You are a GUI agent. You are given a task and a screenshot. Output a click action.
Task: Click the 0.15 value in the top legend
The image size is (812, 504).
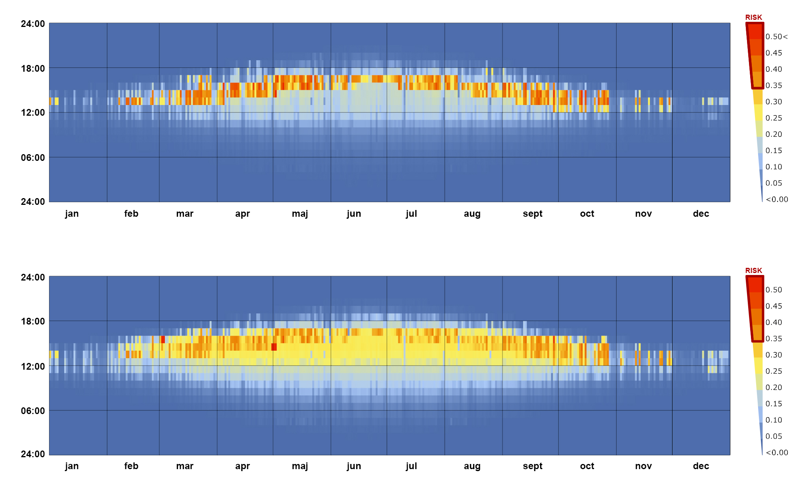point(774,150)
